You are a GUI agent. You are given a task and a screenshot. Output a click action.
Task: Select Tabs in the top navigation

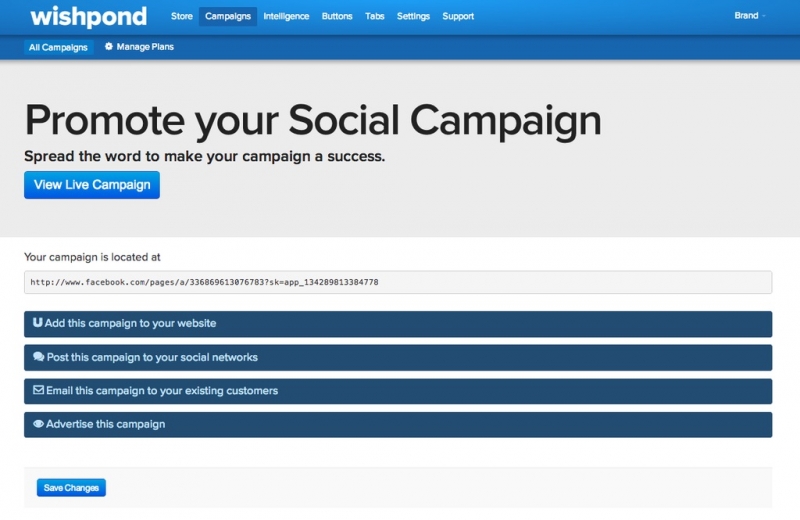(x=375, y=16)
